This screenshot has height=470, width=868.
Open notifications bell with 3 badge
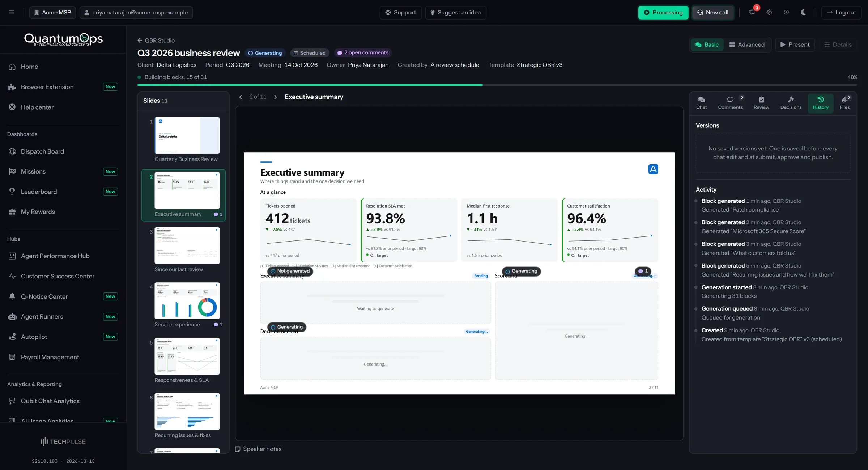pyautogui.click(x=752, y=12)
